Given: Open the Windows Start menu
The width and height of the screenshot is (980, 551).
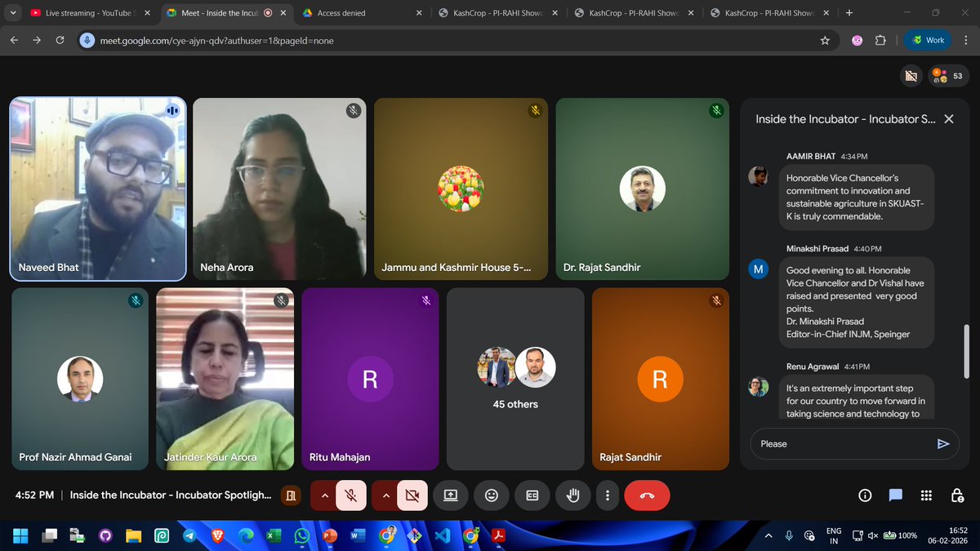Looking at the screenshot, I should (20, 535).
